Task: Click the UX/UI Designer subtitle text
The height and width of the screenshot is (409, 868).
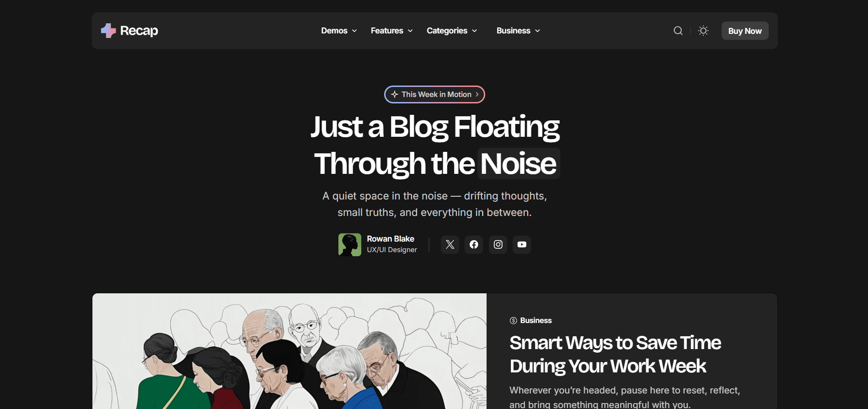Action: pos(392,250)
